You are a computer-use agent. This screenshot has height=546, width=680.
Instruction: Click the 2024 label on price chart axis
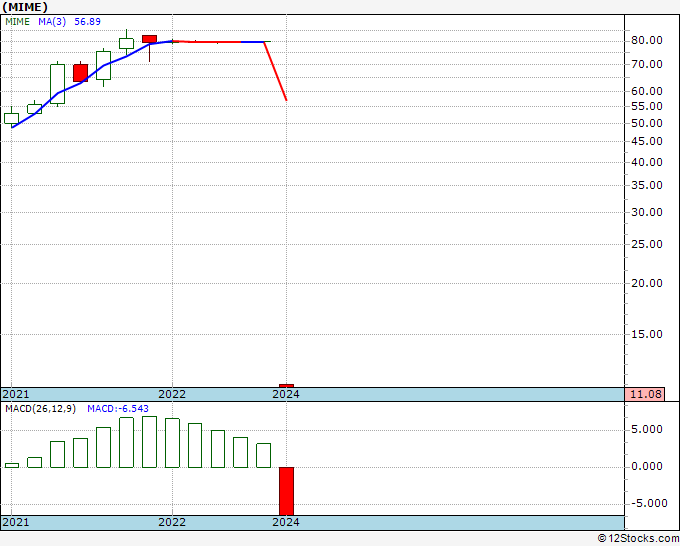click(286, 394)
